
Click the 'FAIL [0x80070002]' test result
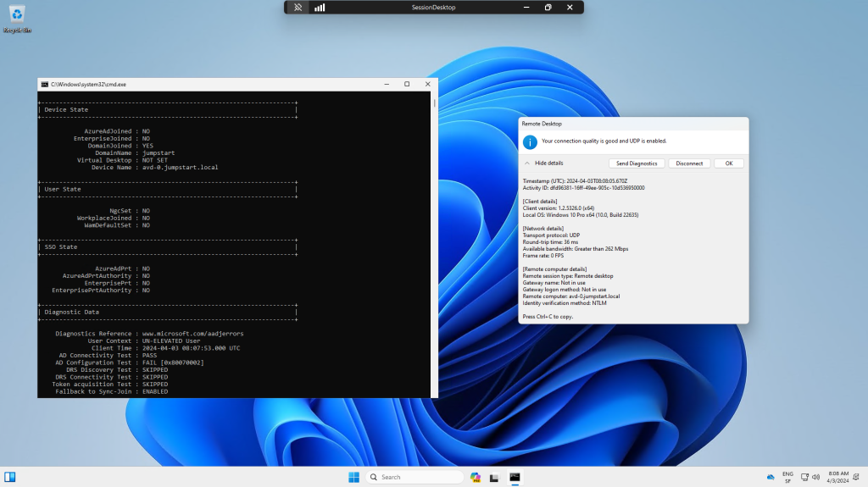coord(173,362)
